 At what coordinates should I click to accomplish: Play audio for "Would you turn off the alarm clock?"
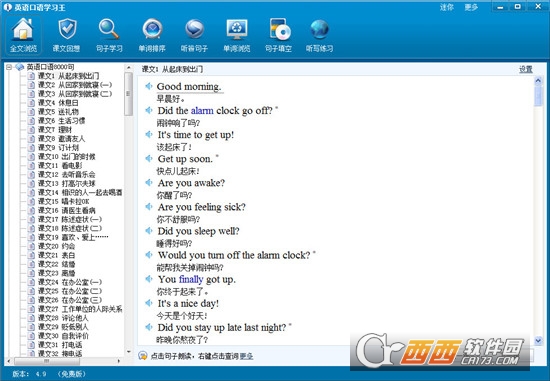[x=149, y=255]
